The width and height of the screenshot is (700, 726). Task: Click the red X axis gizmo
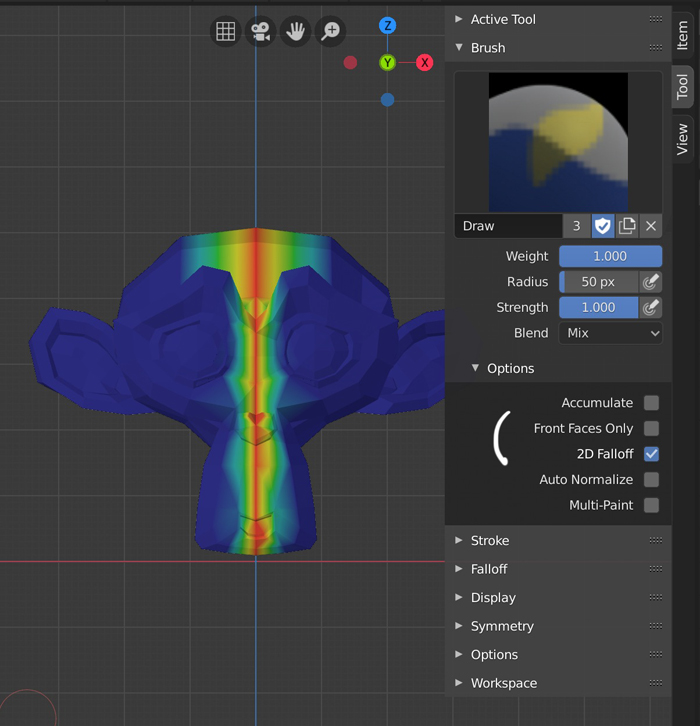tap(425, 63)
